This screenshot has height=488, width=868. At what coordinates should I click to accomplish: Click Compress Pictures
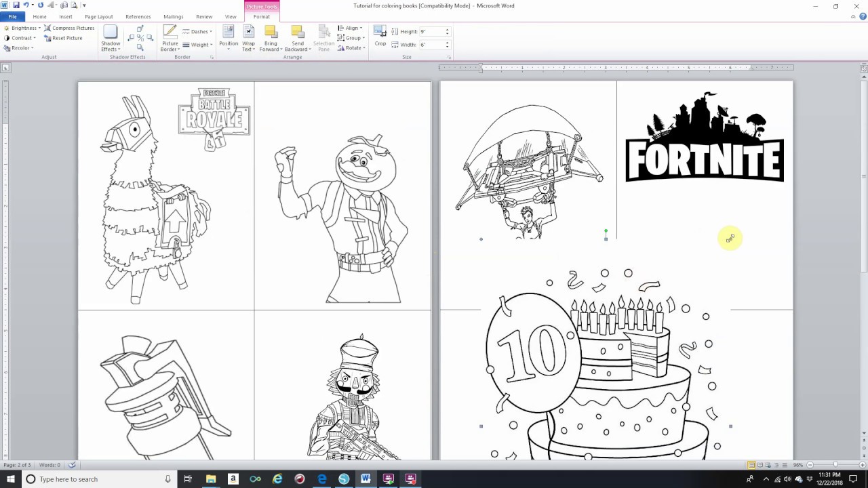tap(69, 28)
